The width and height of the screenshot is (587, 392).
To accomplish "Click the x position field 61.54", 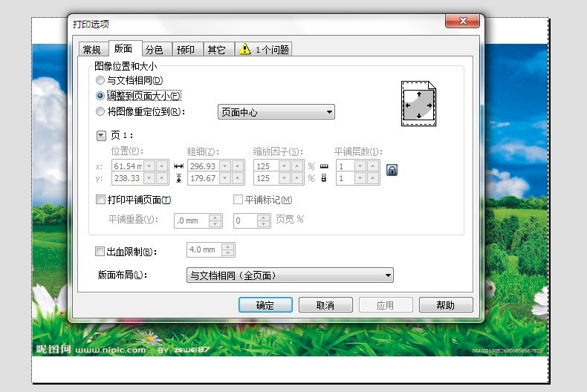I will tap(128, 166).
